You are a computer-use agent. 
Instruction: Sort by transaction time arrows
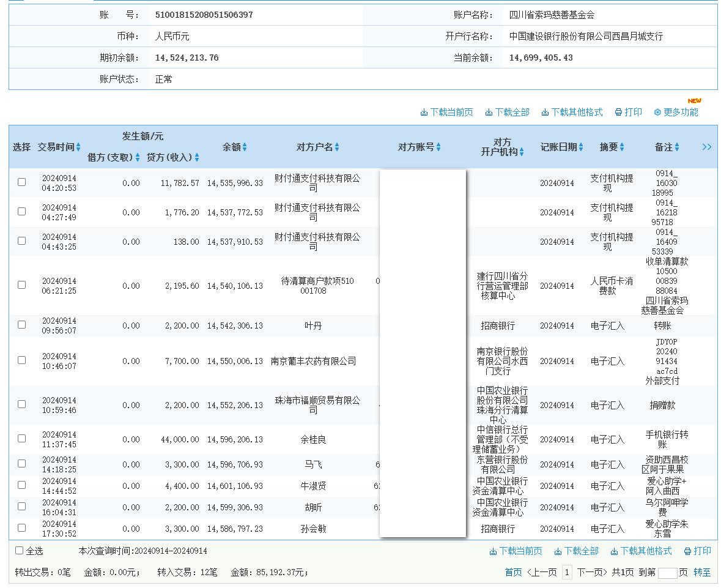click(x=78, y=147)
